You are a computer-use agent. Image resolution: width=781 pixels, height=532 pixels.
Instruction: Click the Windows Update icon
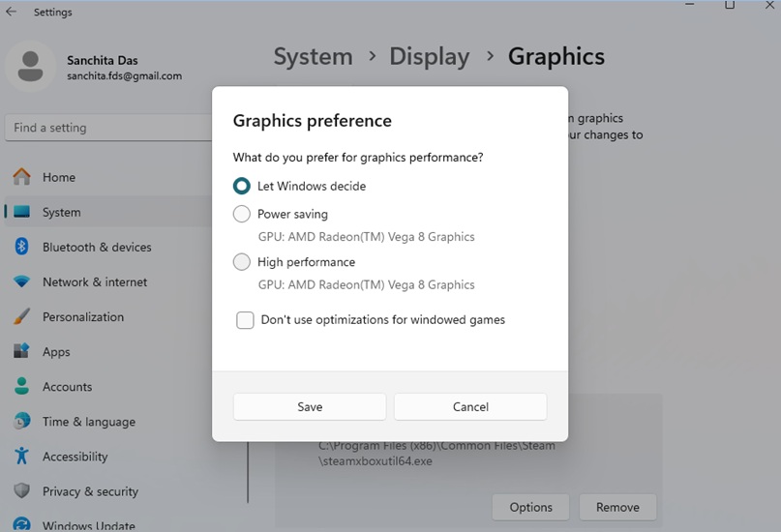tap(21, 524)
